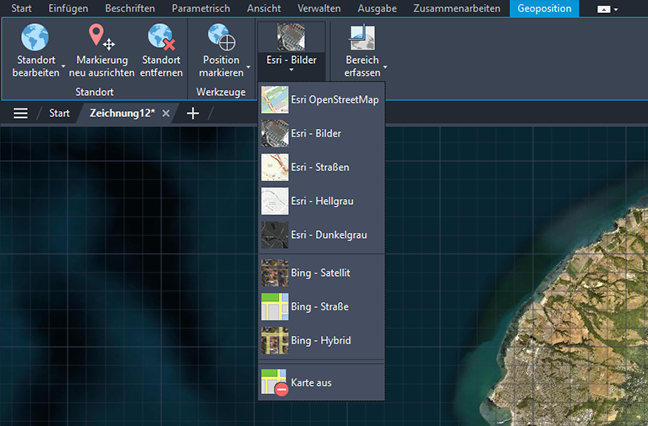Click the Werkzeuge panel title
The width and height of the screenshot is (648, 426).
[x=221, y=92]
